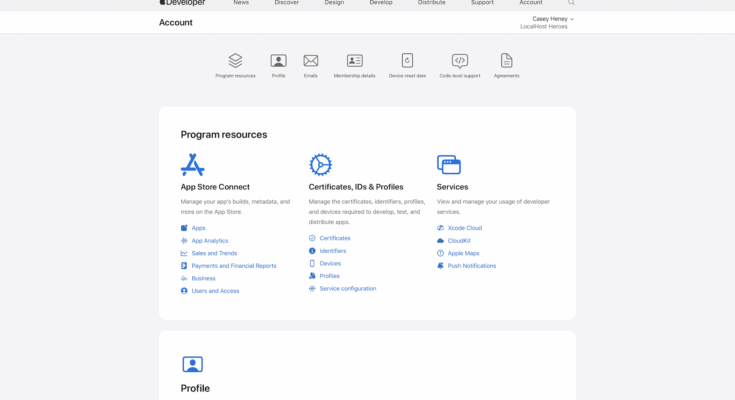
Task: Open the search magnifier icon
Action: [x=571, y=2]
